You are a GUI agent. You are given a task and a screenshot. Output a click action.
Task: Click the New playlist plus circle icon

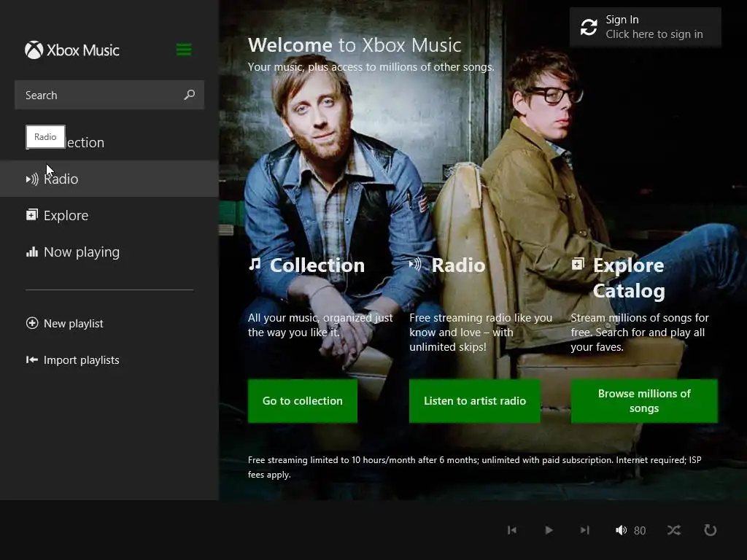pyautogui.click(x=32, y=323)
